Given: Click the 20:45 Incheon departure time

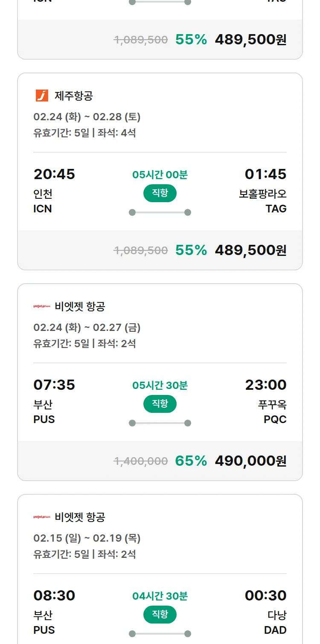Looking at the screenshot, I should point(54,174).
